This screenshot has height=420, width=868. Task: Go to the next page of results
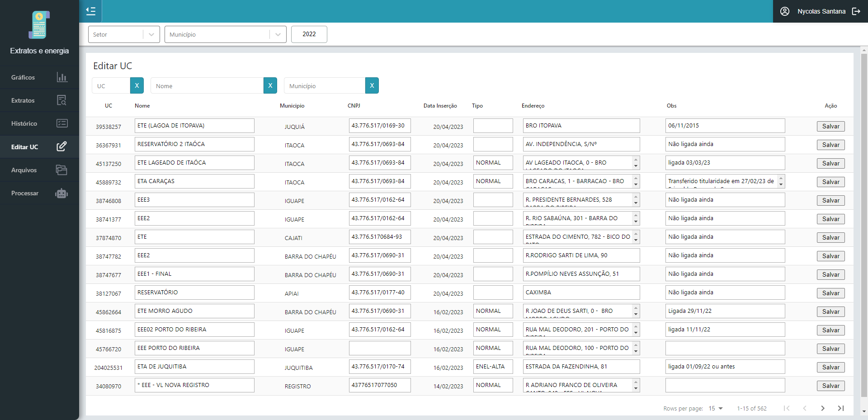point(823,408)
